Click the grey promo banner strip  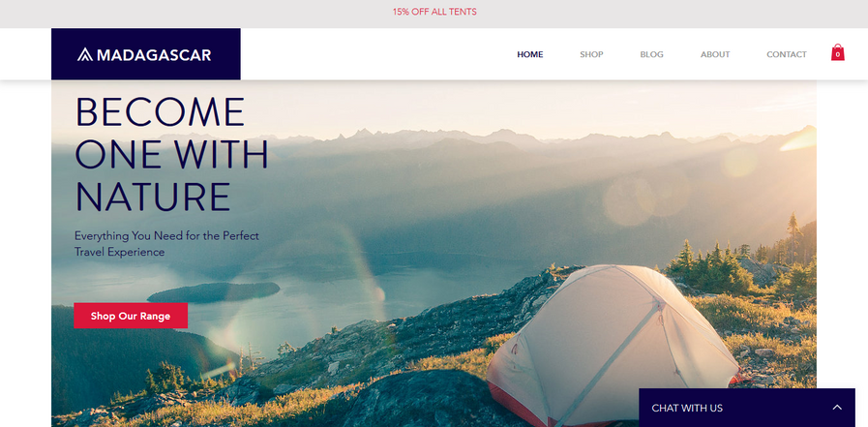tap(434, 14)
